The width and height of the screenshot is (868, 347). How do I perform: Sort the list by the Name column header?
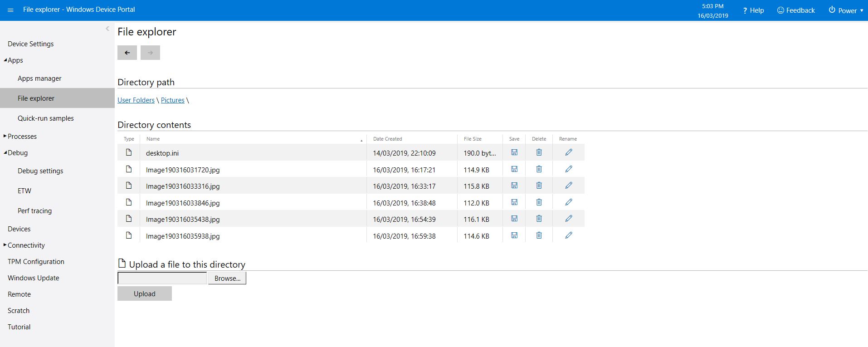[x=153, y=139]
